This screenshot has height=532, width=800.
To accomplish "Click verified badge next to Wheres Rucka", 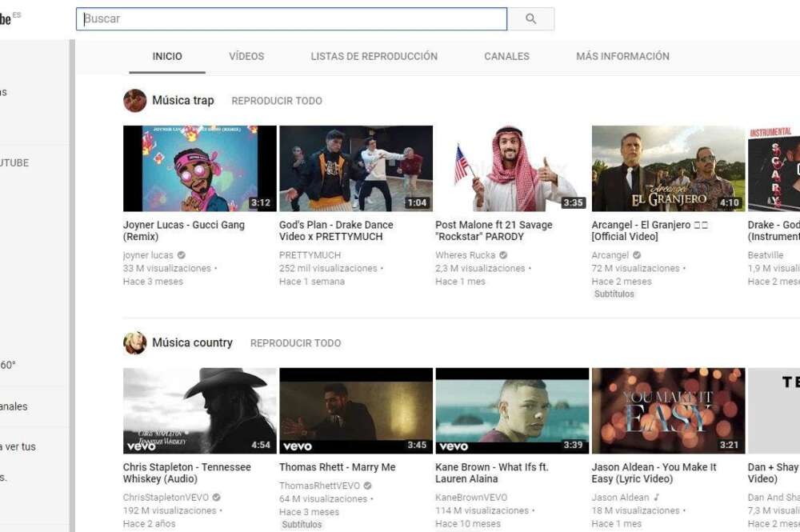I will coord(503,255).
